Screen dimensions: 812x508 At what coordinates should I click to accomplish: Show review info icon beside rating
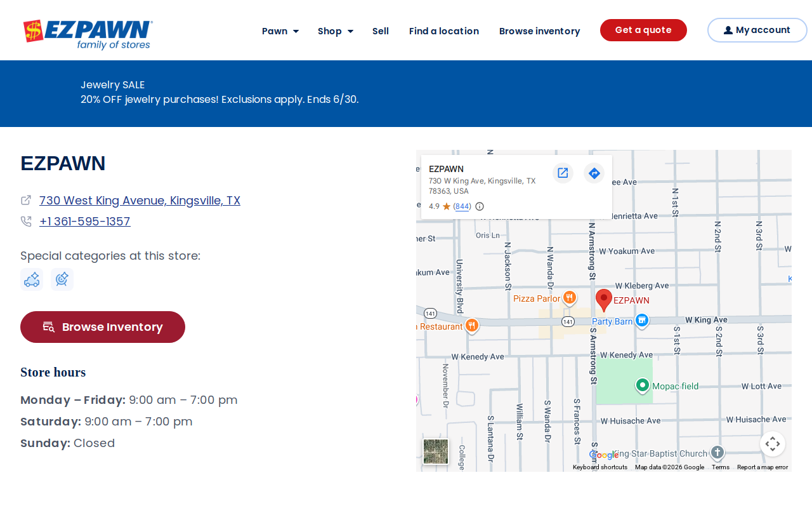[480, 206]
